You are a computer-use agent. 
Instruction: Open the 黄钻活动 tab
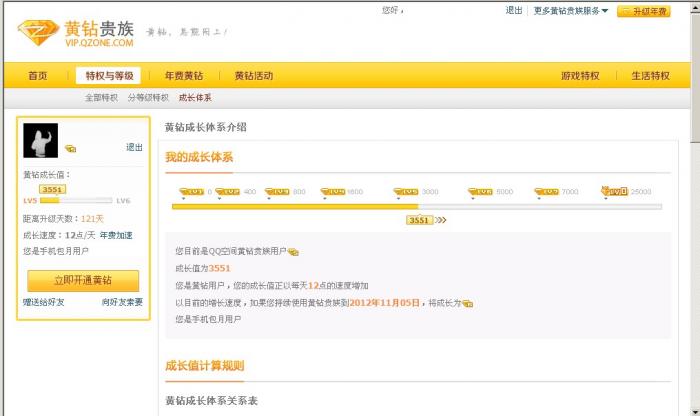(254, 76)
